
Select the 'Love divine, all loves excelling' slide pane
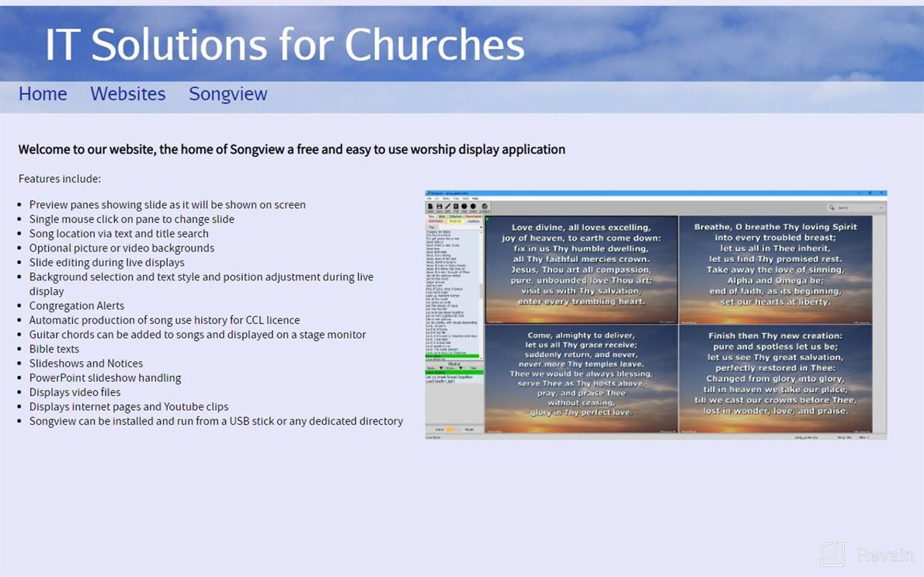[x=582, y=270]
